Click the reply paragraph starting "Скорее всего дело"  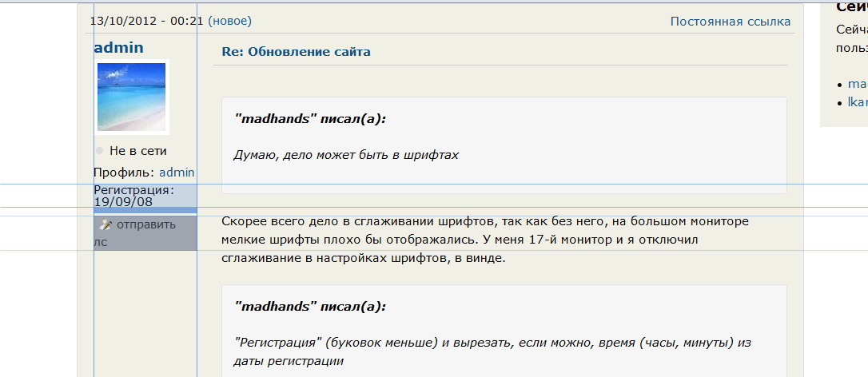click(x=484, y=239)
